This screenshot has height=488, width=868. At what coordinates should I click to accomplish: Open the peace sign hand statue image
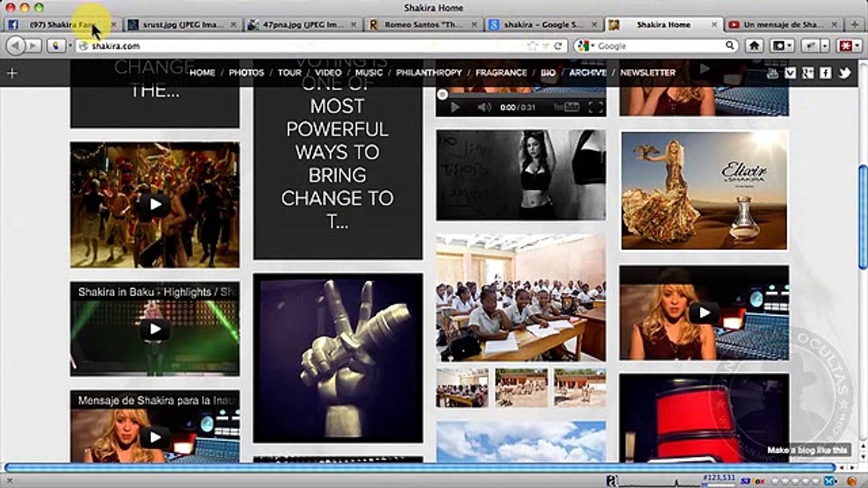[338, 358]
